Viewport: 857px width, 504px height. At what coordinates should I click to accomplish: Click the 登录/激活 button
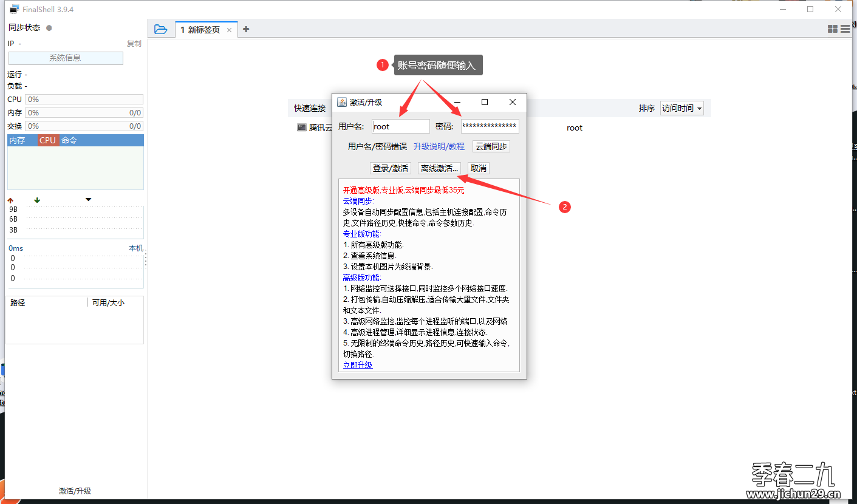[x=391, y=168]
